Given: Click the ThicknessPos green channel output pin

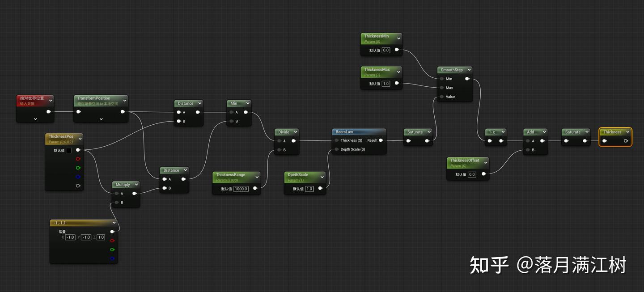Looking at the screenshot, I should point(78,168).
